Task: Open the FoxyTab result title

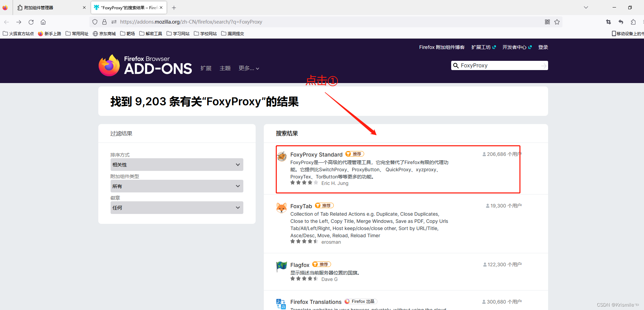Action: (x=301, y=206)
